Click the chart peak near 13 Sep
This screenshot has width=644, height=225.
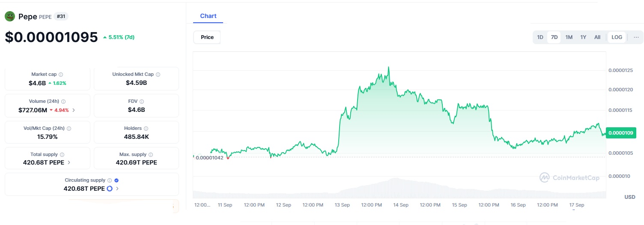point(388,67)
